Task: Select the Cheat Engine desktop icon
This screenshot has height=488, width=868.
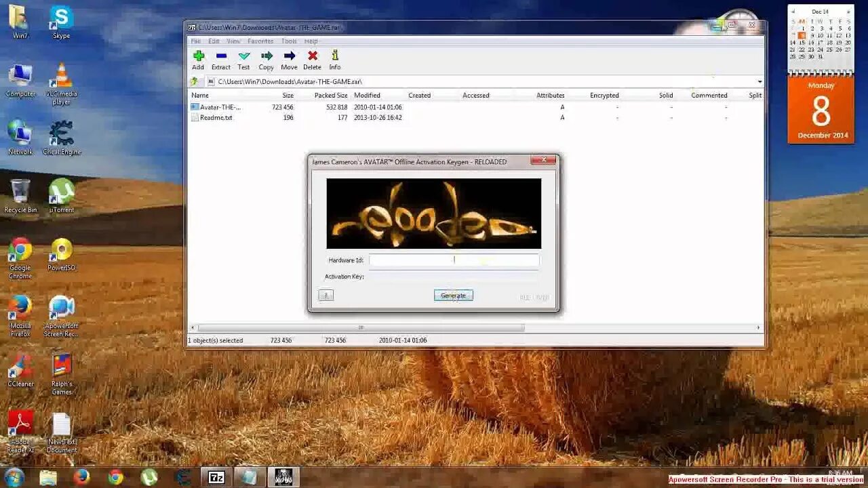Action: coord(61,138)
